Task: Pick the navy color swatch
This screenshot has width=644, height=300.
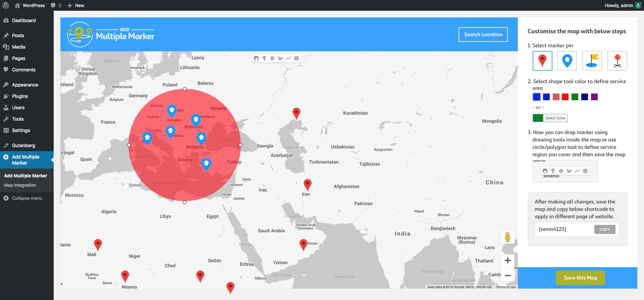Action: coord(585,97)
